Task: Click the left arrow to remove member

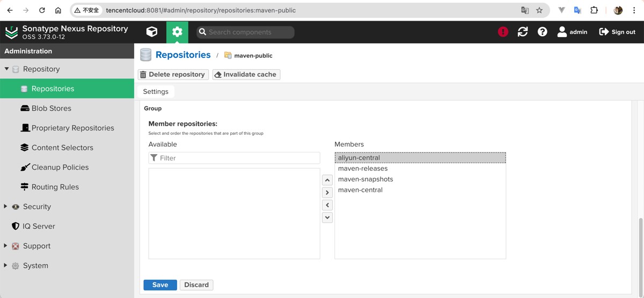Action: tap(327, 205)
